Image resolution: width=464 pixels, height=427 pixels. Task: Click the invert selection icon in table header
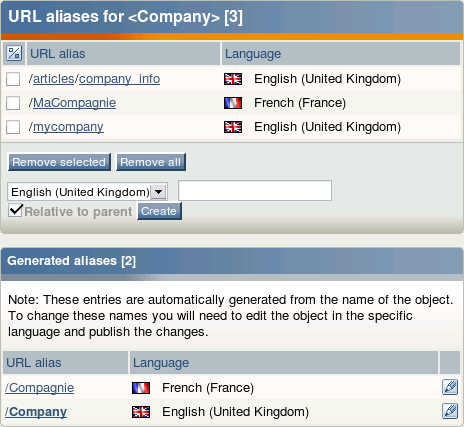[14, 53]
